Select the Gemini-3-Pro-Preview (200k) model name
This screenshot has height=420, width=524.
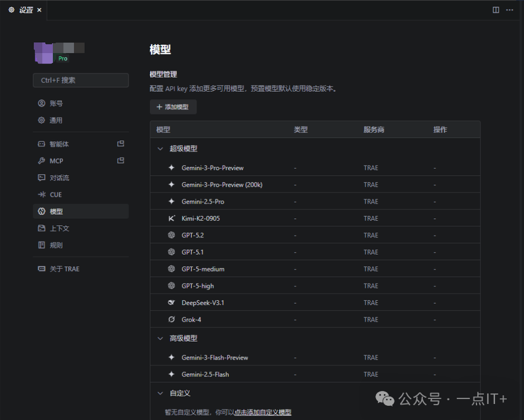point(222,184)
